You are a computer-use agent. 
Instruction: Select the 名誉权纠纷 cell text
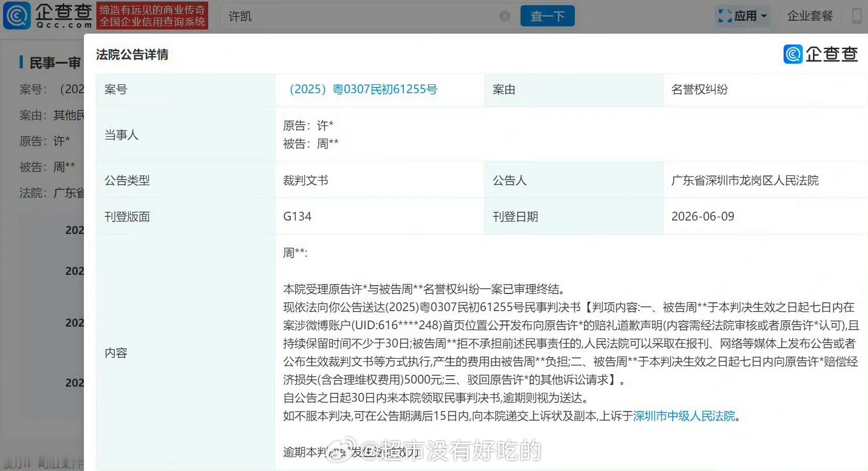[x=699, y=90]
